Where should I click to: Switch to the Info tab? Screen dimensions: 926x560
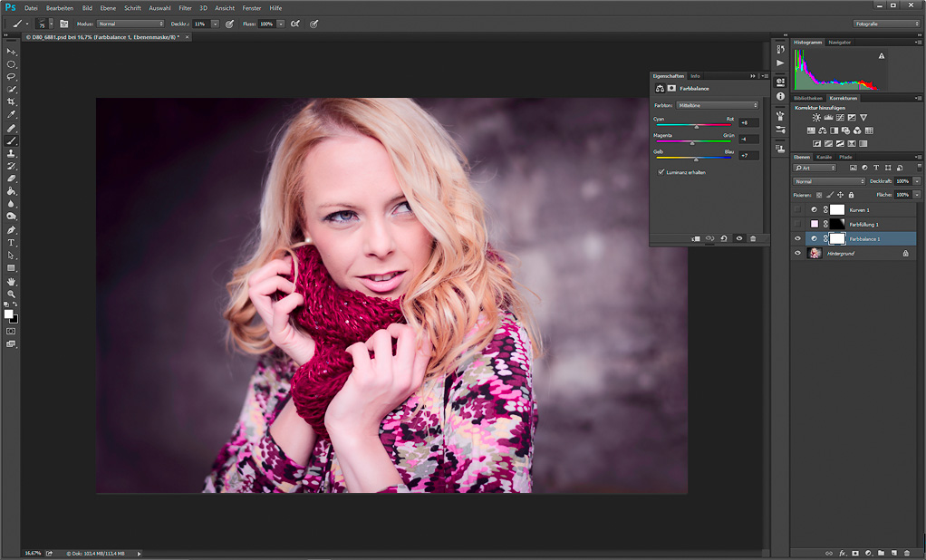695,76
